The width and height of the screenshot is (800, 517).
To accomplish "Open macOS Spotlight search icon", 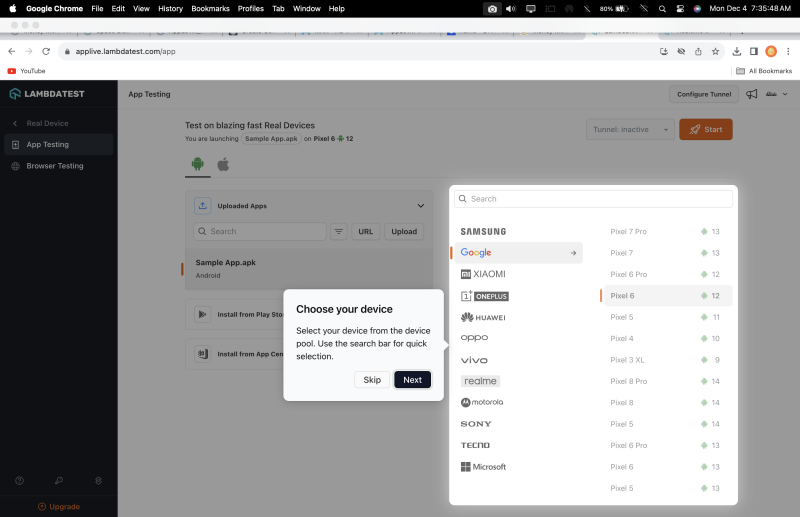I will pyautogui.click(x=662, y=9).
